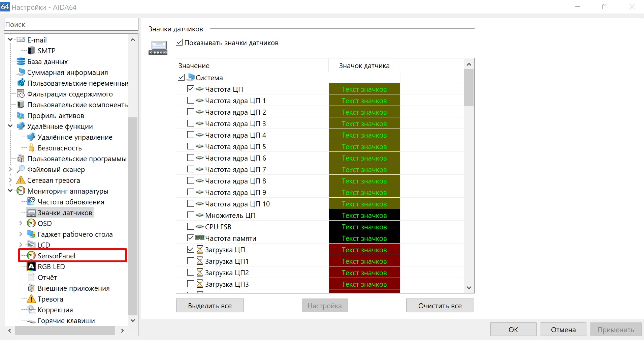Click the Частота памяти RAM icon
Image resolution: width=644 pixels, height=340 pixels.
coord(200,237)
